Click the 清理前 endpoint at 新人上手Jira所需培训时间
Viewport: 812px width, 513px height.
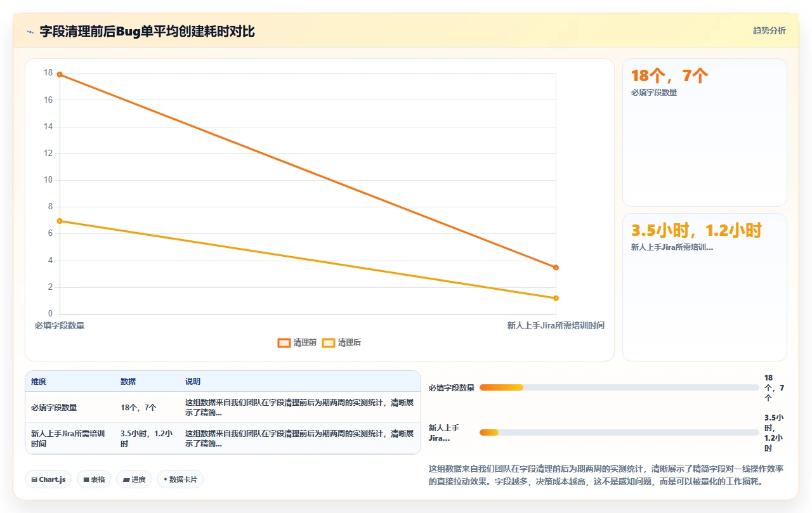tap(556, 268)
